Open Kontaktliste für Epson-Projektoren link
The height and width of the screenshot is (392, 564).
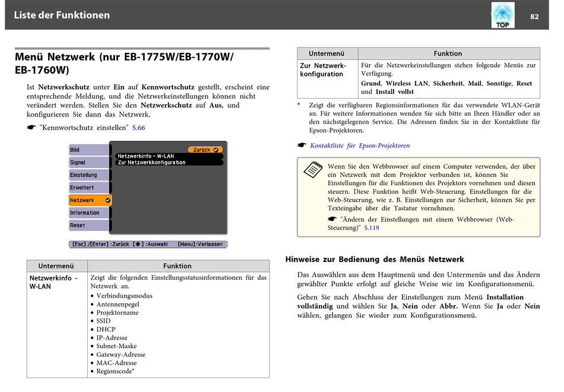360,146
